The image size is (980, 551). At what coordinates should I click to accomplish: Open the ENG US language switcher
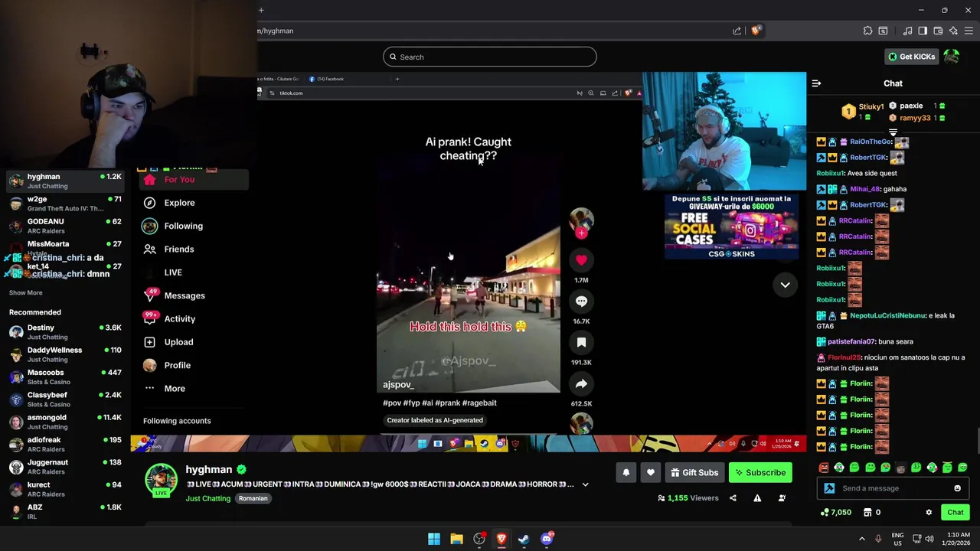897,539
